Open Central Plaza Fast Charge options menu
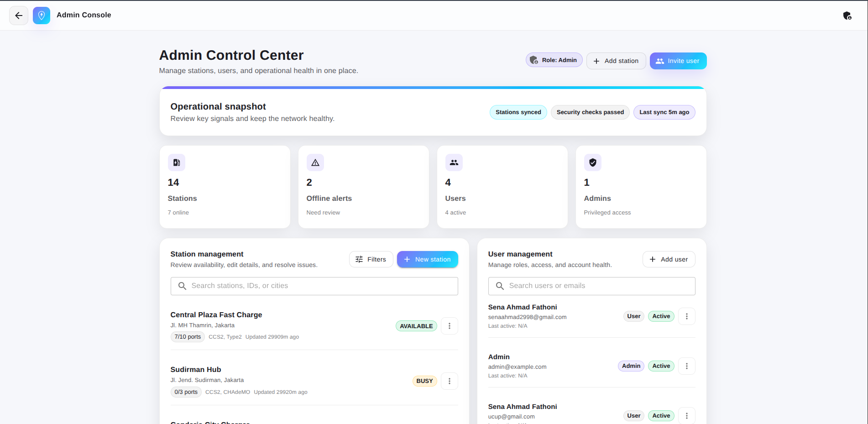The height and width of the screenshot is (424, 868). pos(450,326)
